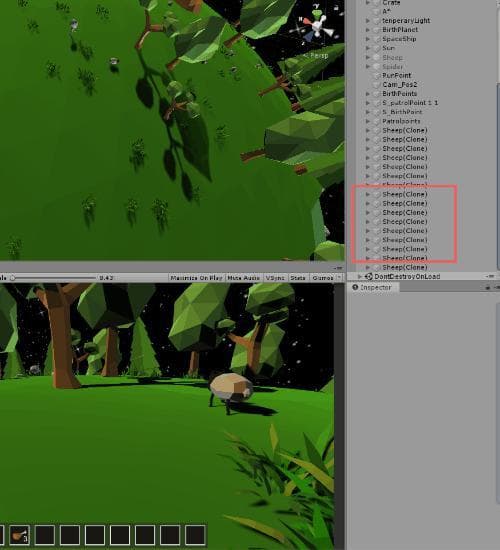The height and width of the screenshot is (550, 500).
Task: Click the Patrolpoints object cube icon
Action: coord(376,121)
